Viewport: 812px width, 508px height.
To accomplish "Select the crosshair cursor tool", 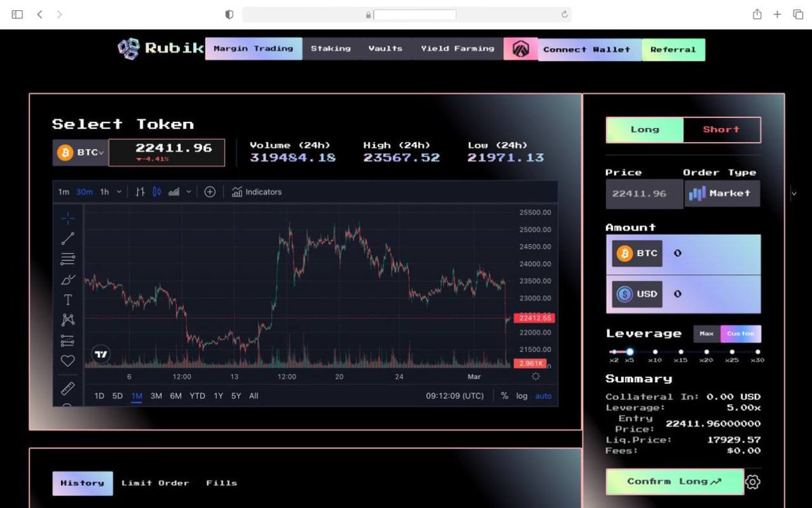I will 68,218.
